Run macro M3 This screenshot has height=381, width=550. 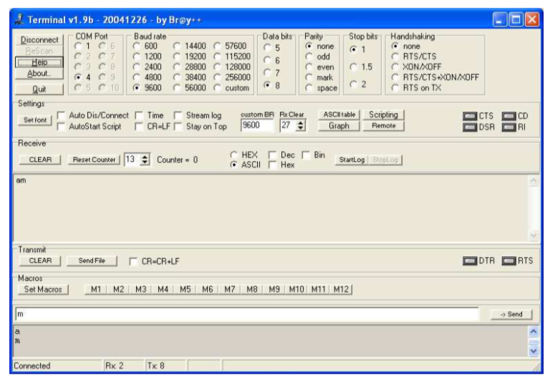(x=141, y=289)
